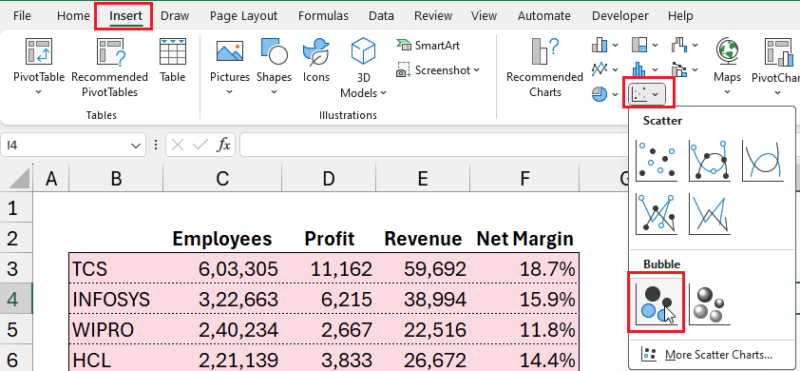Screen dimensions: 800x371
Task: Click the Insert Function fx button
Action: click(223, 145)
